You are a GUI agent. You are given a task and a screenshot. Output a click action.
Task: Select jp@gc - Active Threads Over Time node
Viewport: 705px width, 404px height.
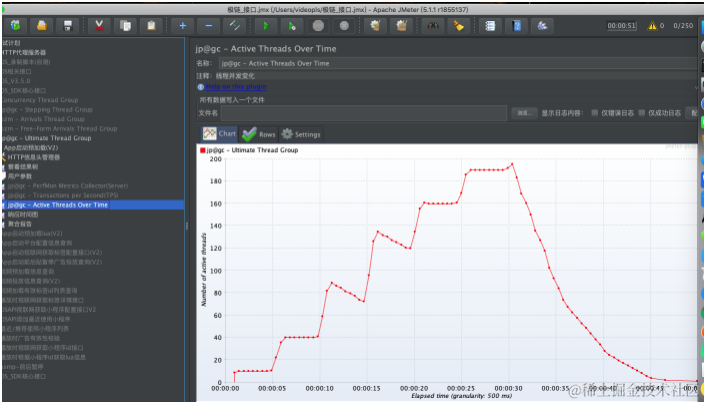pos(58,205)
